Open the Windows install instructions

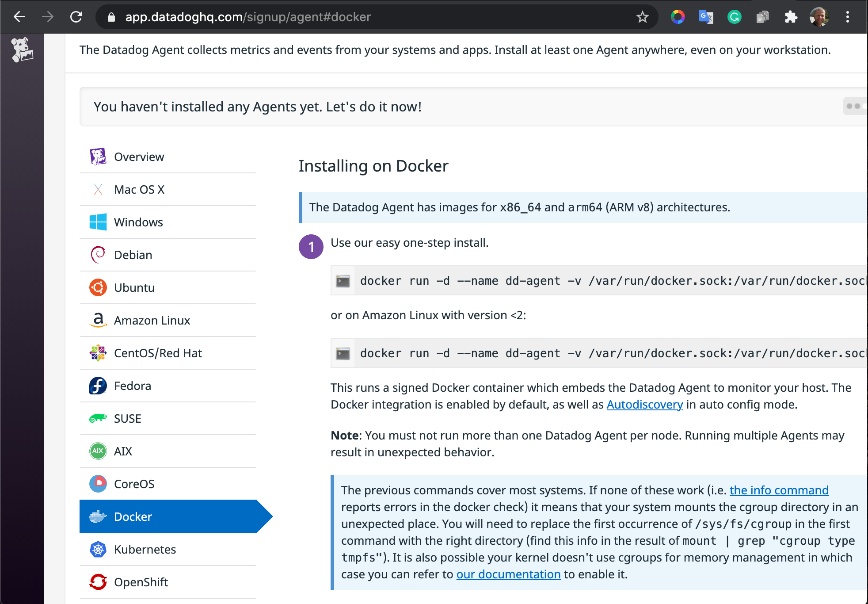(138, 222)
